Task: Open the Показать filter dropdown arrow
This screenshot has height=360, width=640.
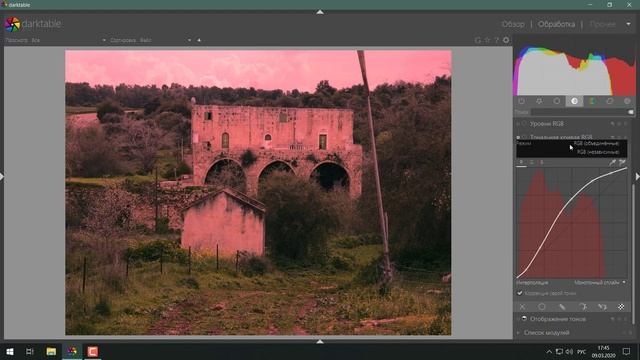Action: pos(104,40)
